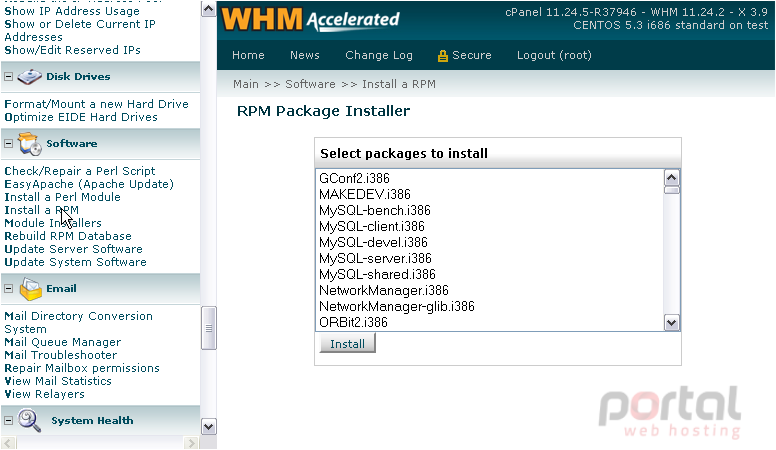The image size is (776, 450).
Task: Click the Secure padlock icon
Action: coord(442,56)
